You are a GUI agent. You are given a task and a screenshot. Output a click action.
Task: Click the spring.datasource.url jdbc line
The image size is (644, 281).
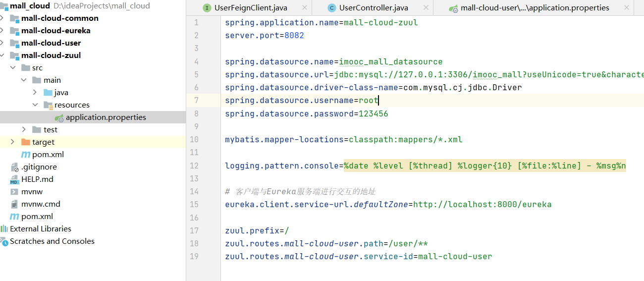pyautogui.click(x=434, y=75)
